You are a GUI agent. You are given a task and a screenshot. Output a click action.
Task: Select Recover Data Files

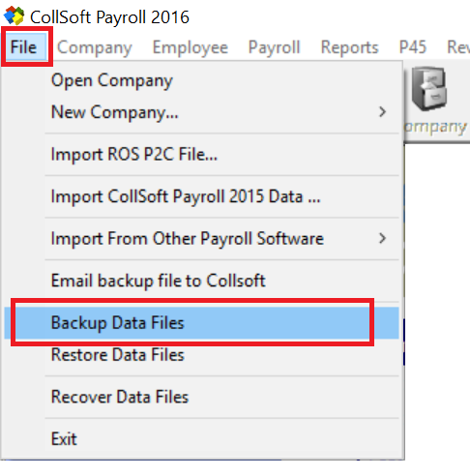pos(201,397)
